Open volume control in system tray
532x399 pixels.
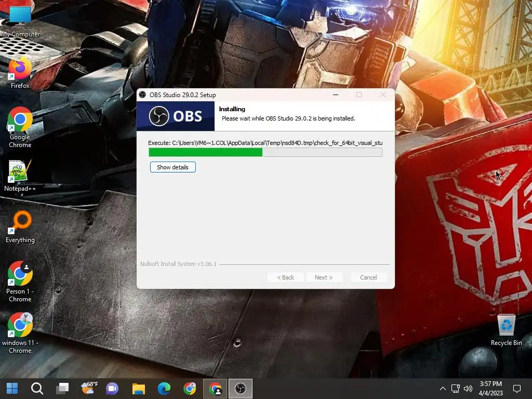pos(468,389)
